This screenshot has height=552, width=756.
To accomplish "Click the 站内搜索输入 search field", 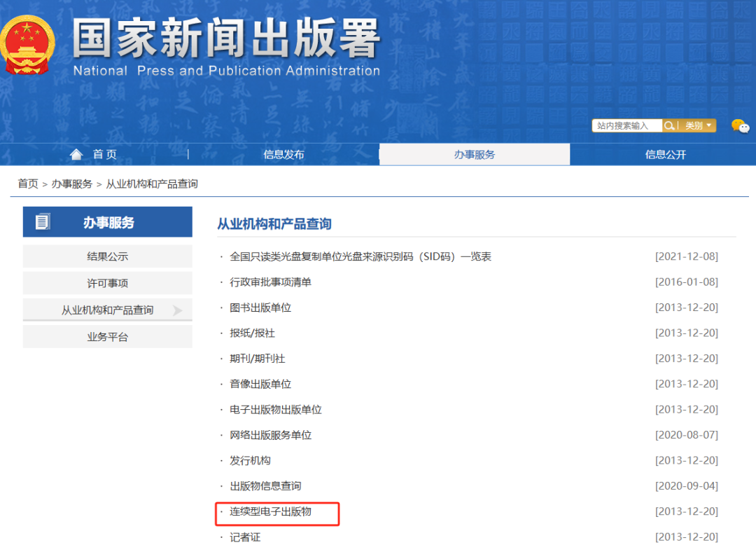I will click(x=626, y=125).
